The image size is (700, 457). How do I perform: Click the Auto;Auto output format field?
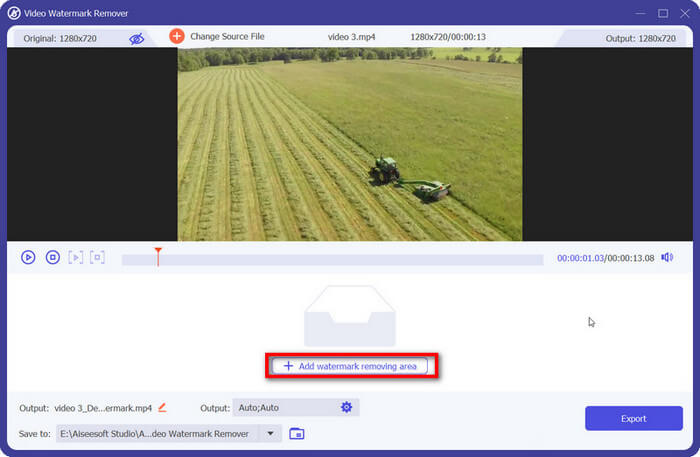[x=283, y=407]
